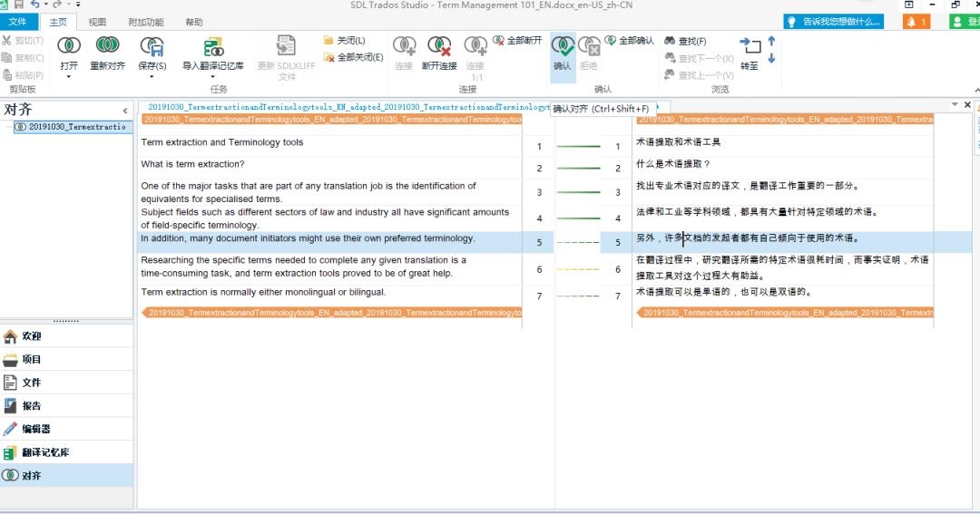Click the up arrow in 浏览 group
This screenshot has width=980, height=514.
(771, 41)
